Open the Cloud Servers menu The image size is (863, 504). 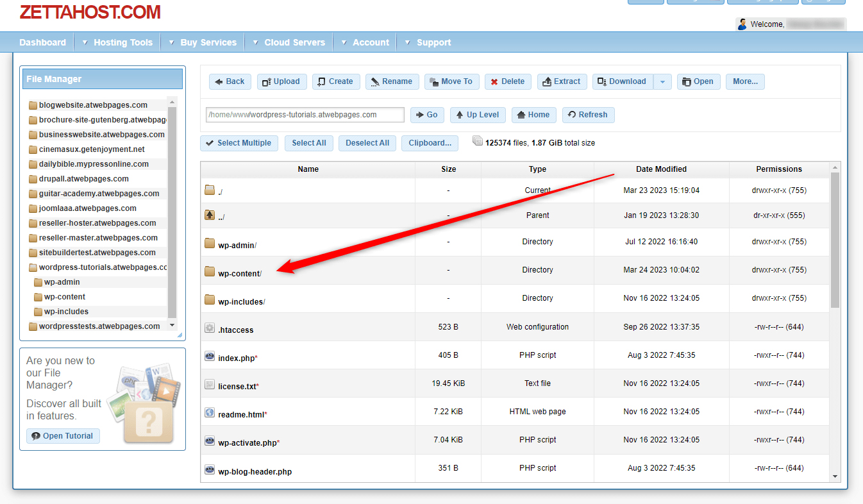point(295,42)
